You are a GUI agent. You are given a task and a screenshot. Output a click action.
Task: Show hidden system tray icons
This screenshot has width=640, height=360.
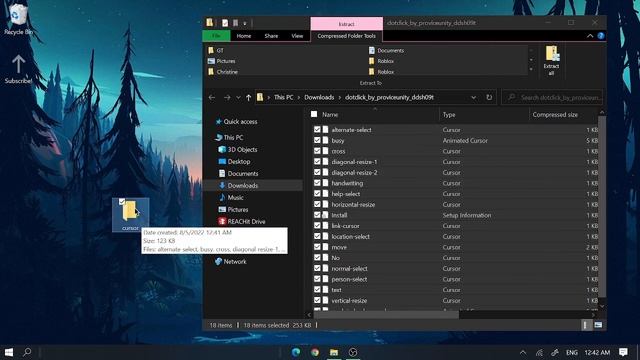pyautogui.click(x=523, y=352)
